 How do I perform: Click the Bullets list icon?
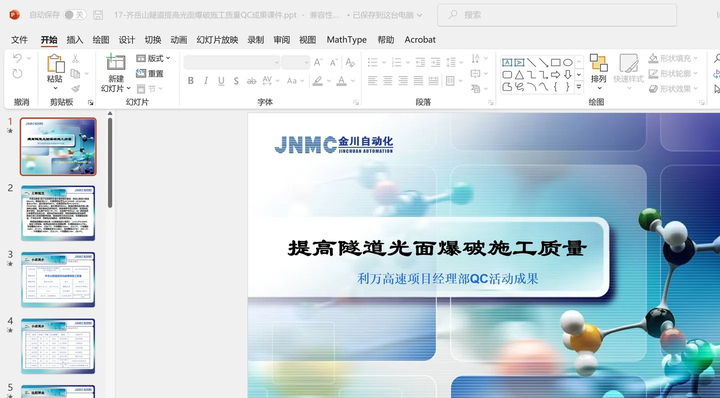click(x=373, y=62)
